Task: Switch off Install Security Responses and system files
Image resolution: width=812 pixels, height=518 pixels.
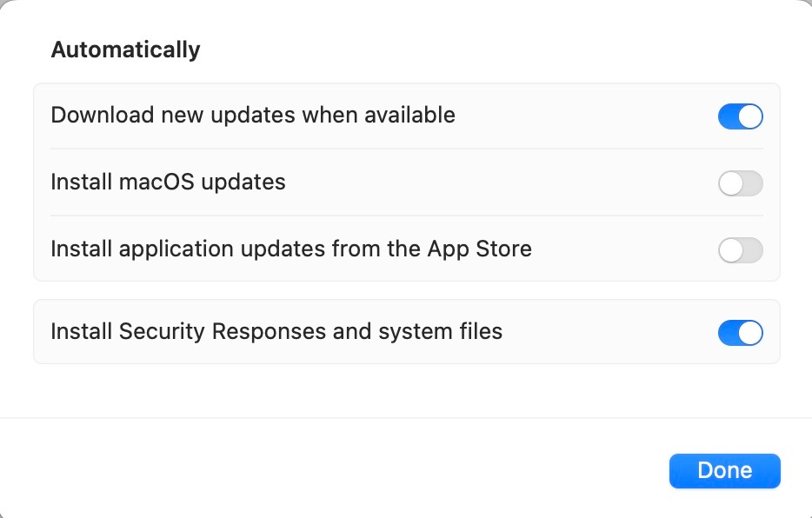Action: 740,332
